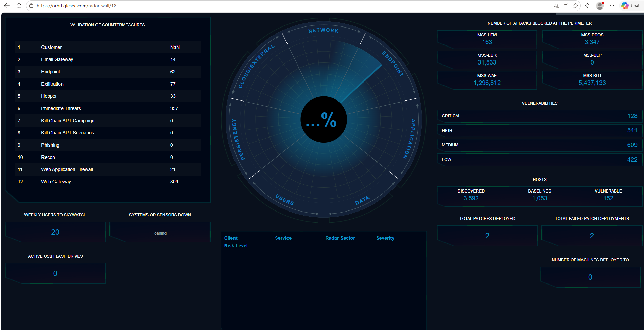
Task: Click the Number of Attacks Blocked heading
Action: click(x=540, y=23)
